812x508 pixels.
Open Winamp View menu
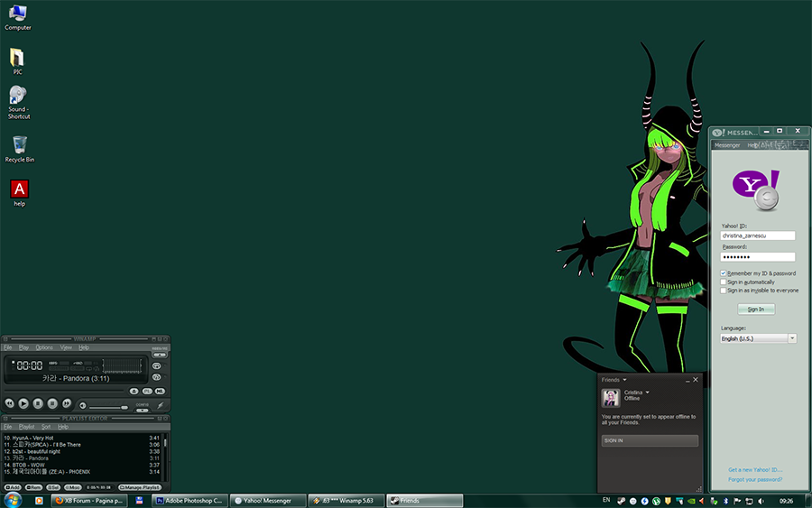[x=66, y=347]
